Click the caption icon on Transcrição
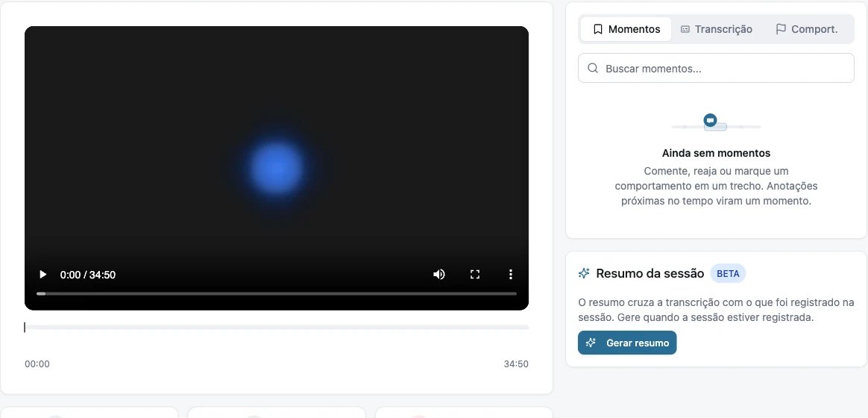 point(685,29)
